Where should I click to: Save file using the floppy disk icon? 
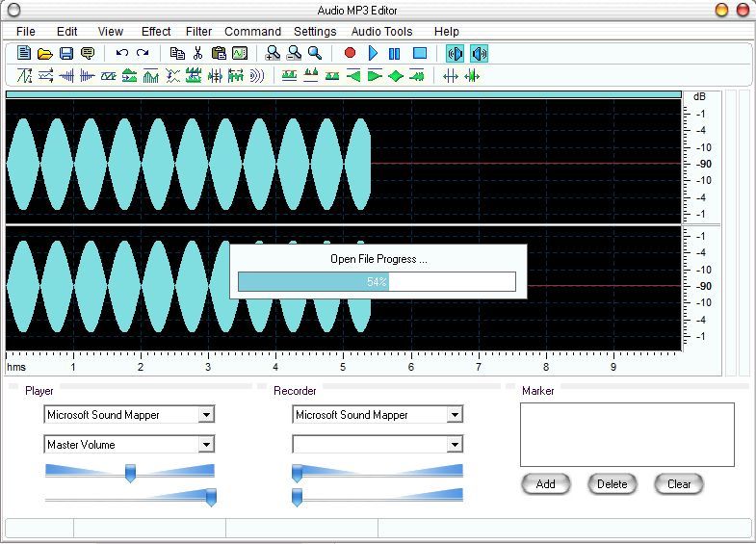click(x=66, y=53)
